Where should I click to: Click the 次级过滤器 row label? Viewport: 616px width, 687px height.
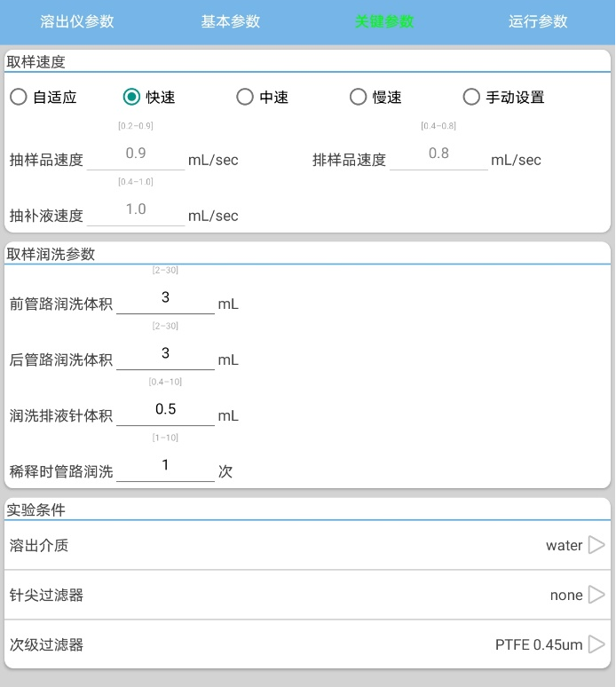(46, 645)
